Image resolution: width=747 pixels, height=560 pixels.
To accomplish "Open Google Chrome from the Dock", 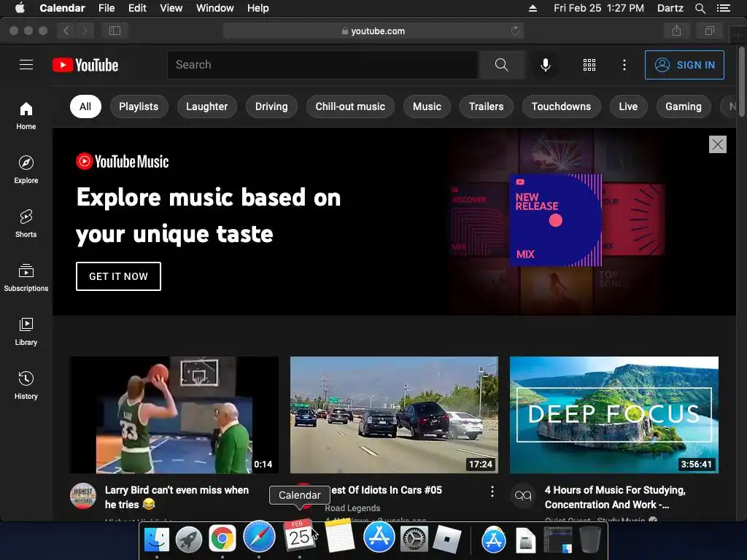I will click(x=222, y=539).
